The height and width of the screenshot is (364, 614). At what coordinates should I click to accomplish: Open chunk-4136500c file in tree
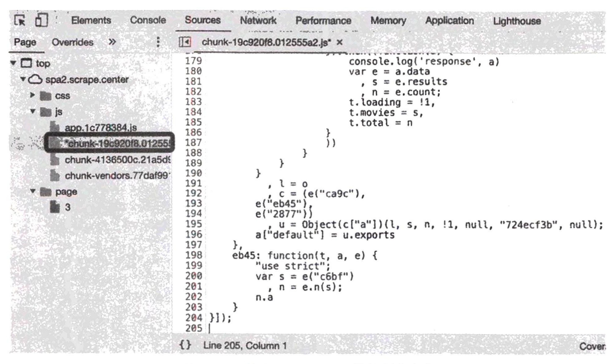tap(117, 160)
